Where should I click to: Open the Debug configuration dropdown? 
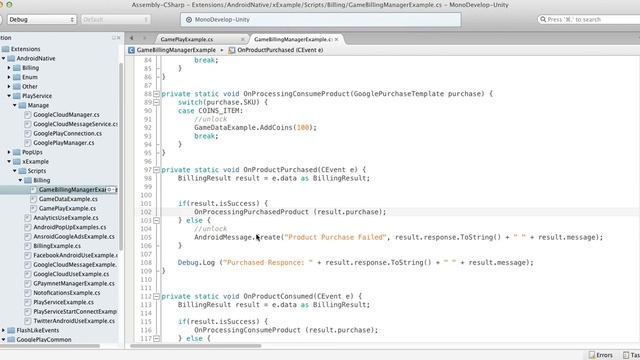pos(42,19)
